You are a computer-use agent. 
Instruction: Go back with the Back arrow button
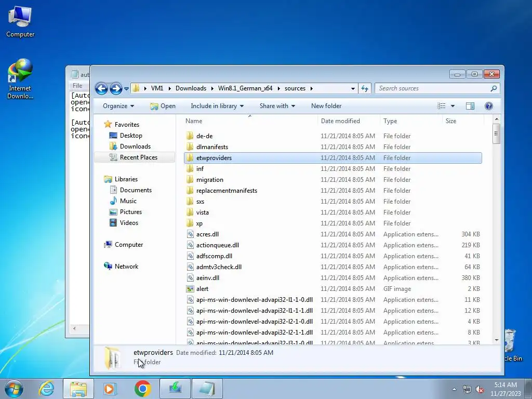point(101,88)
